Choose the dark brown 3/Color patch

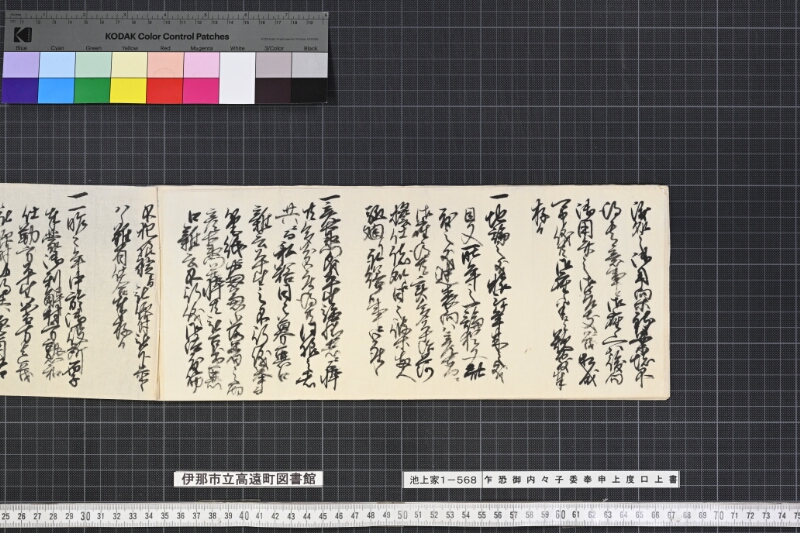pyautogui.click(x=273, y=90)
